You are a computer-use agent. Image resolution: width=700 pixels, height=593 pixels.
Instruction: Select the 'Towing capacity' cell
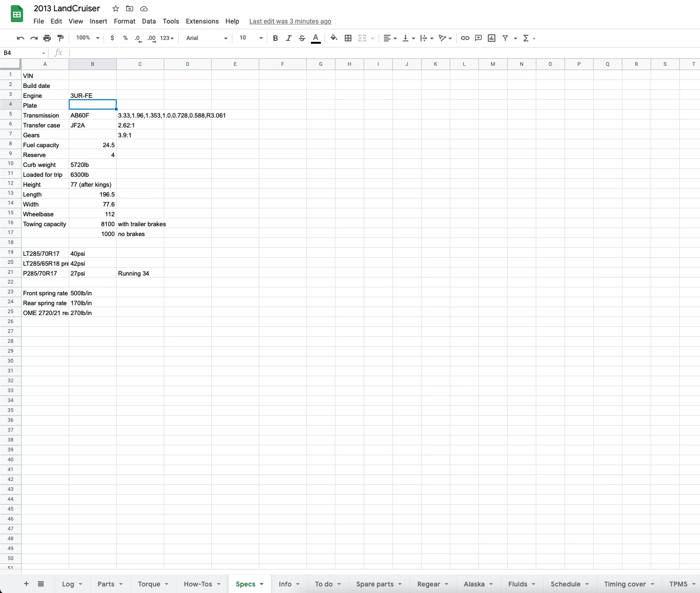click(x=45, y=224)
